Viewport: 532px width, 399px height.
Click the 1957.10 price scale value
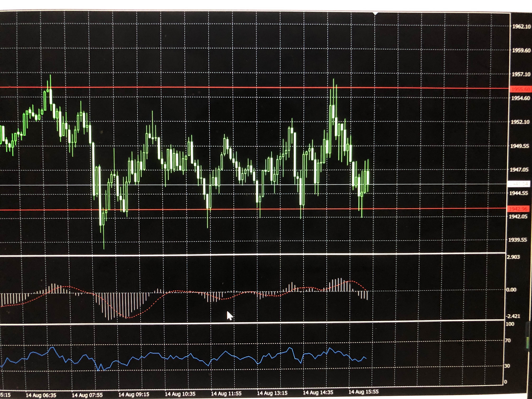(521, 74)
